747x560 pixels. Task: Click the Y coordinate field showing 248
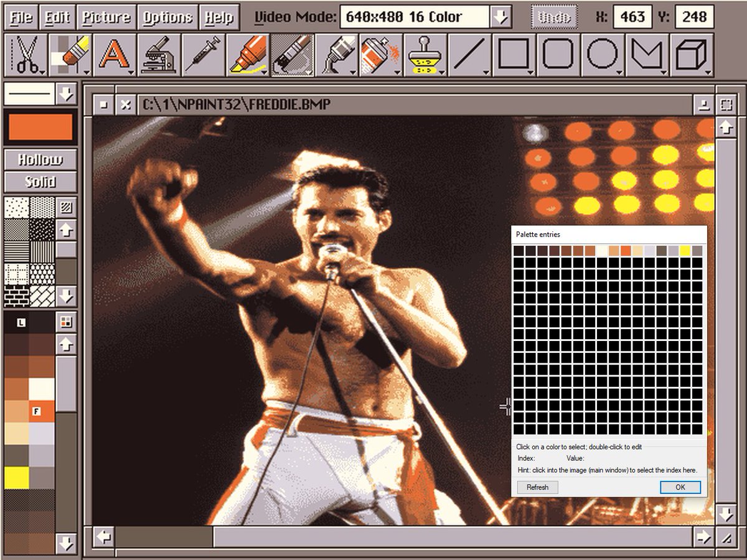694,17
